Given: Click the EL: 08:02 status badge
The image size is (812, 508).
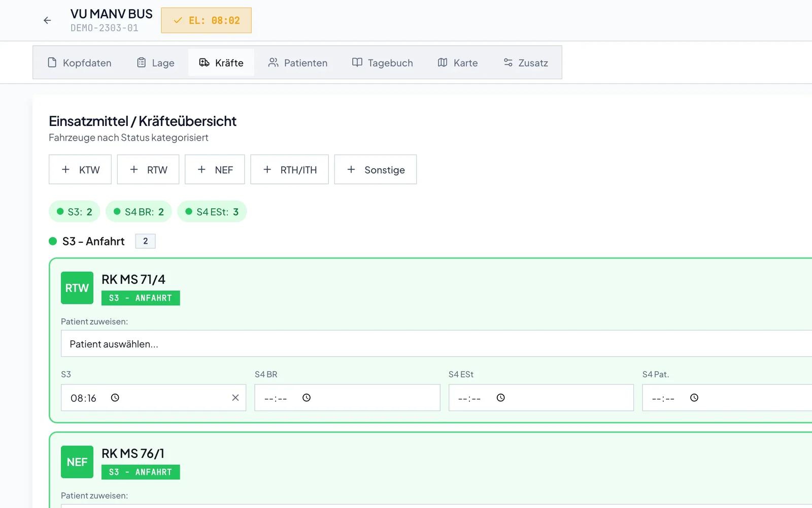Looking at the screenshot, I should (x=206, y=20).
